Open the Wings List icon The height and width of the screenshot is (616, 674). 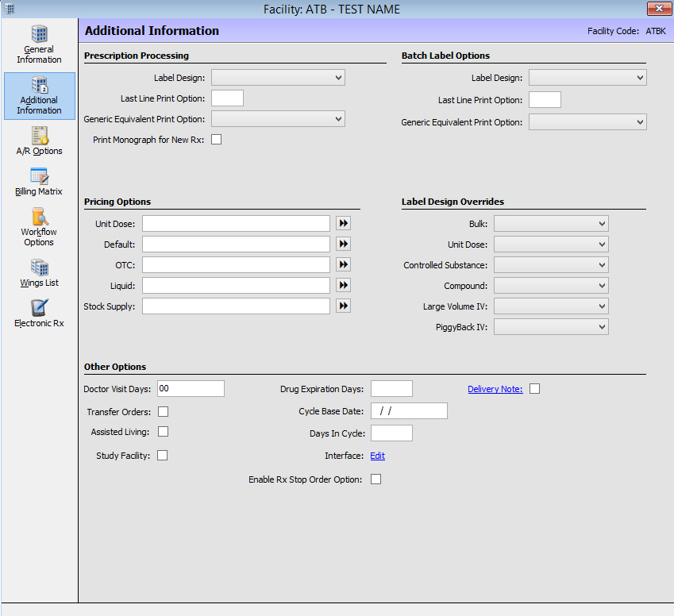pyautogui.click(x=39, y=268)
